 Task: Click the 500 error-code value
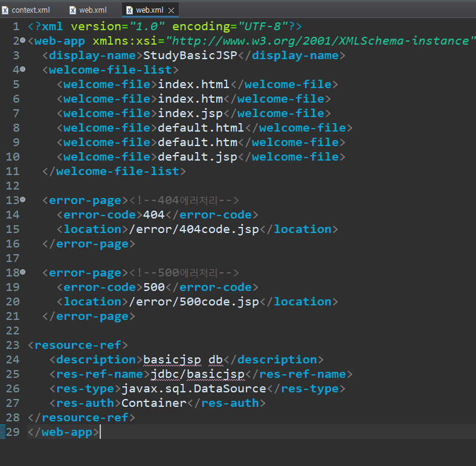pos(154,287)
